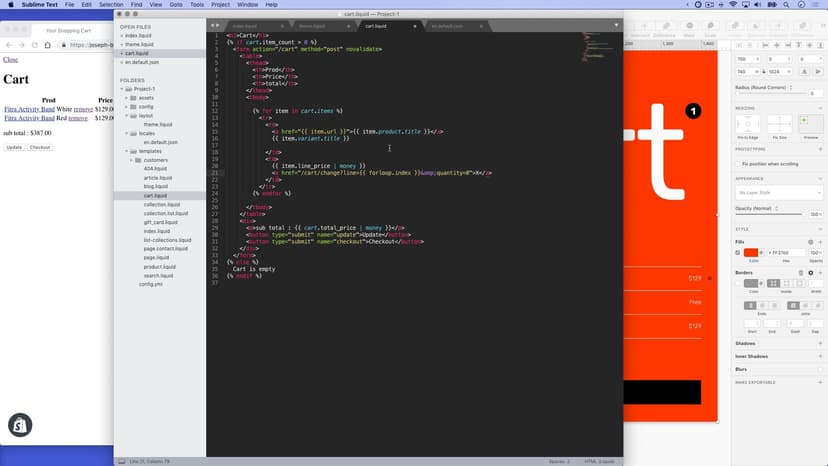
Task: Click the Checkout button on cart page
Action: click(x=40, y=147)
